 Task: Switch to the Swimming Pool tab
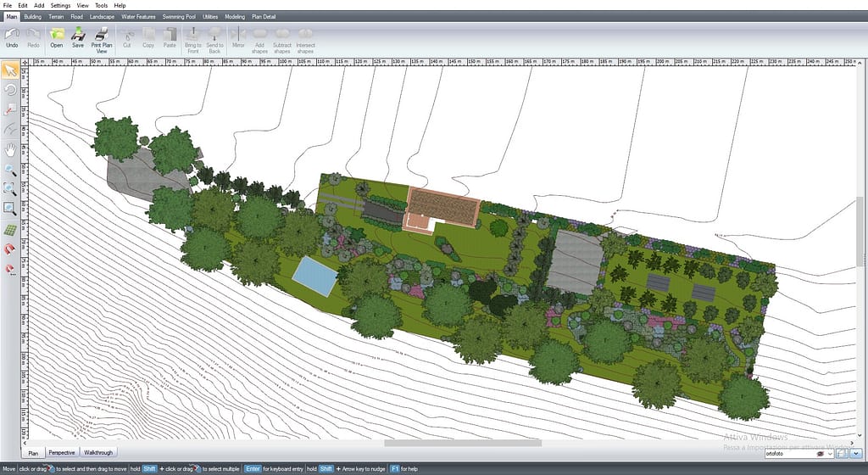(179, 17)
